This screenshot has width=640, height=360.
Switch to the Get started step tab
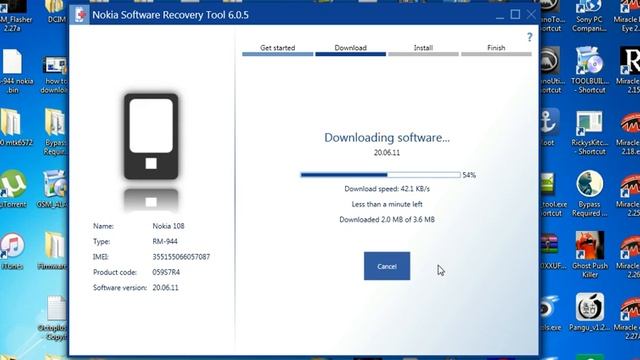pyautogui.click(x=278, y=49)
